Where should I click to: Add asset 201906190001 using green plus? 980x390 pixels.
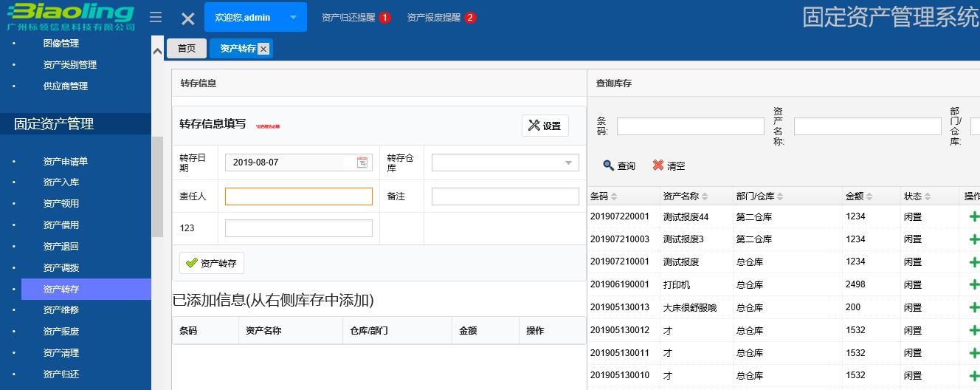click(x=973, y=285)
